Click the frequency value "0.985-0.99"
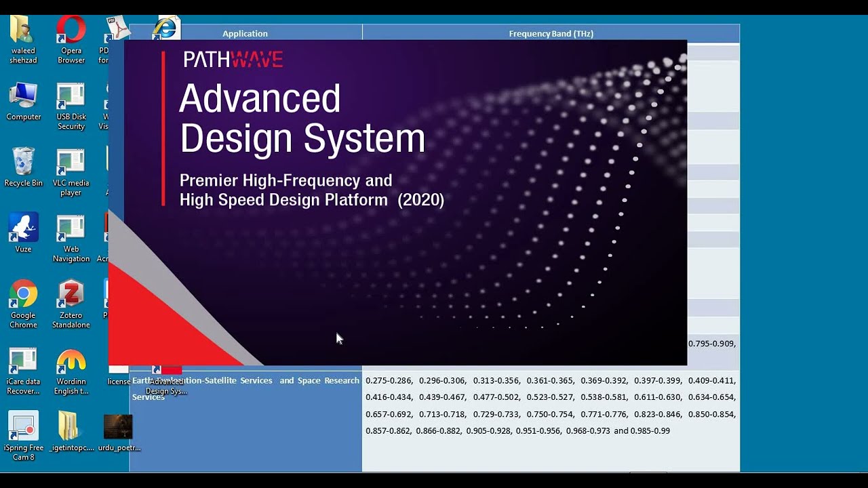The image size is (868, 488). [x=650, y=431]
